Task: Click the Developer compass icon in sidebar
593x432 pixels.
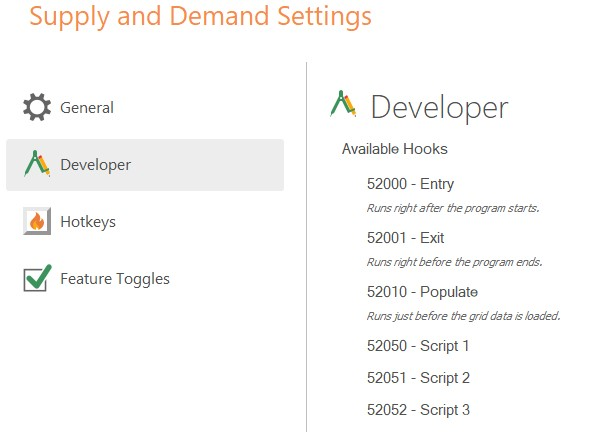Action: coord(37,164)
